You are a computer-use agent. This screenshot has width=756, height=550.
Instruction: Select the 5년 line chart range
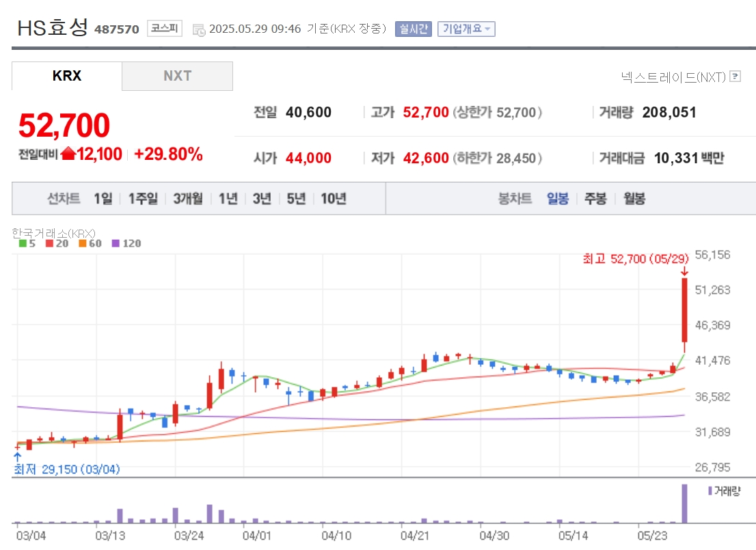[x=296, y=199]
